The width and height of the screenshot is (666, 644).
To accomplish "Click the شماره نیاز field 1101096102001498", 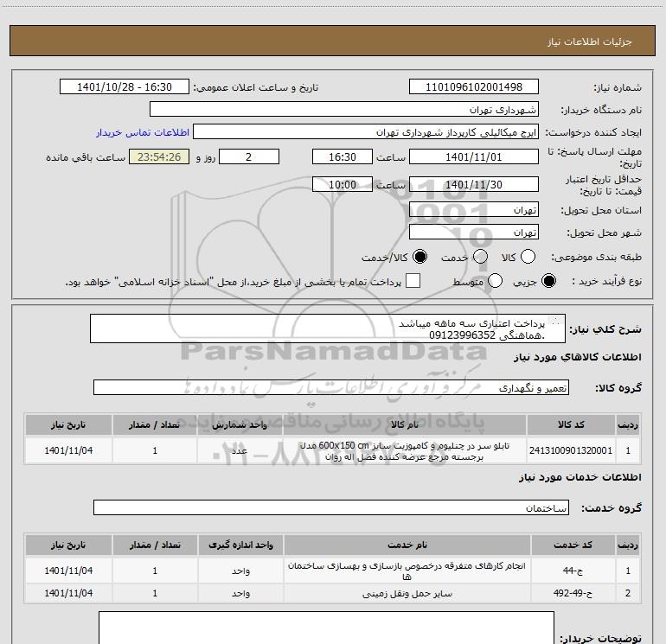I will coord(474,87).
